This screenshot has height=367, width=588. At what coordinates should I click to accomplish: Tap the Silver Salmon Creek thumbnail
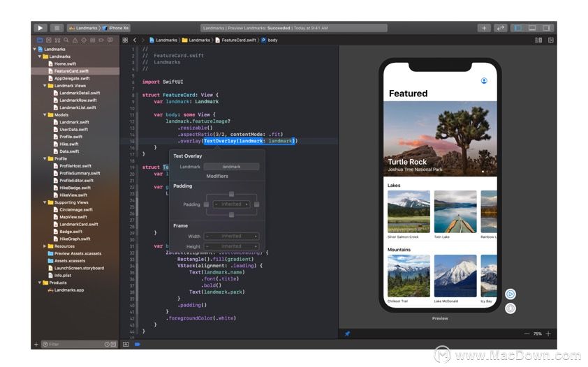click(409, 211)
